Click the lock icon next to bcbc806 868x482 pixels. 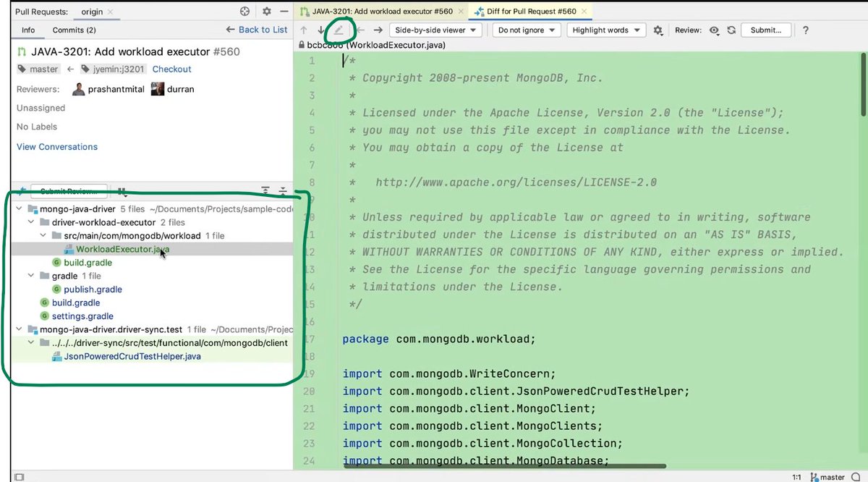coord(302,45)
